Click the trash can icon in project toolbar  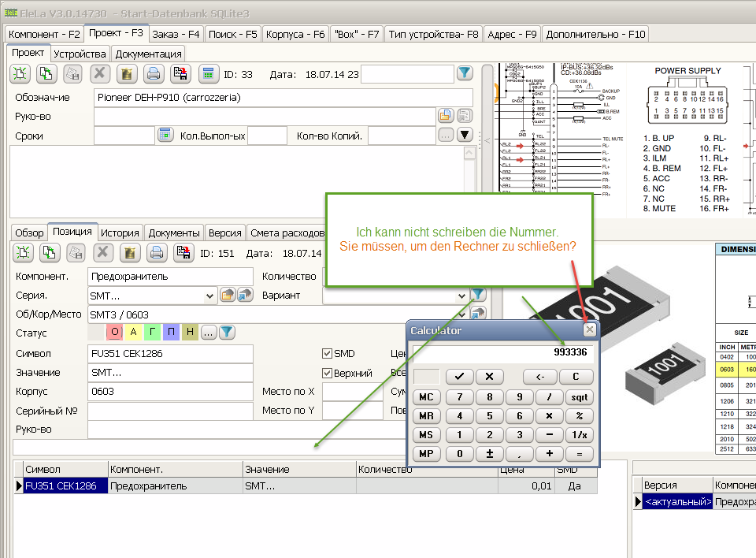[126, 74]
